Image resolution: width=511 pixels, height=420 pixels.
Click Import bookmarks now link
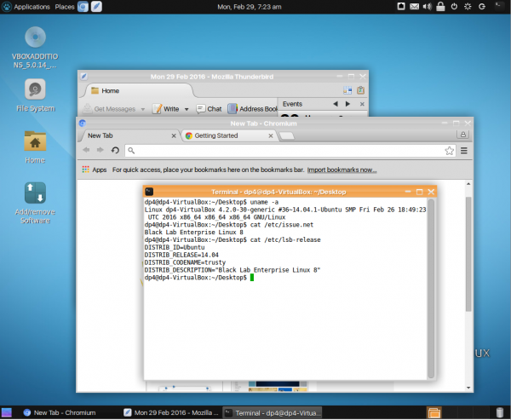342,170
